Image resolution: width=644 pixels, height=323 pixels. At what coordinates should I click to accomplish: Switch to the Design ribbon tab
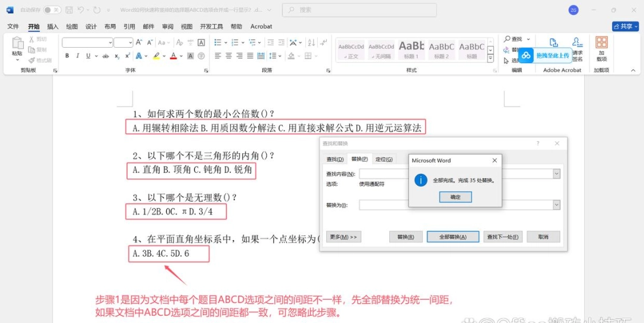(91, 26)
